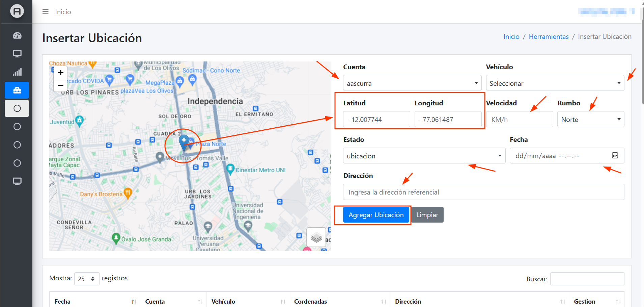Click the Limpiar button
This screenshot has height=307, width=644.
click(427, 215)
